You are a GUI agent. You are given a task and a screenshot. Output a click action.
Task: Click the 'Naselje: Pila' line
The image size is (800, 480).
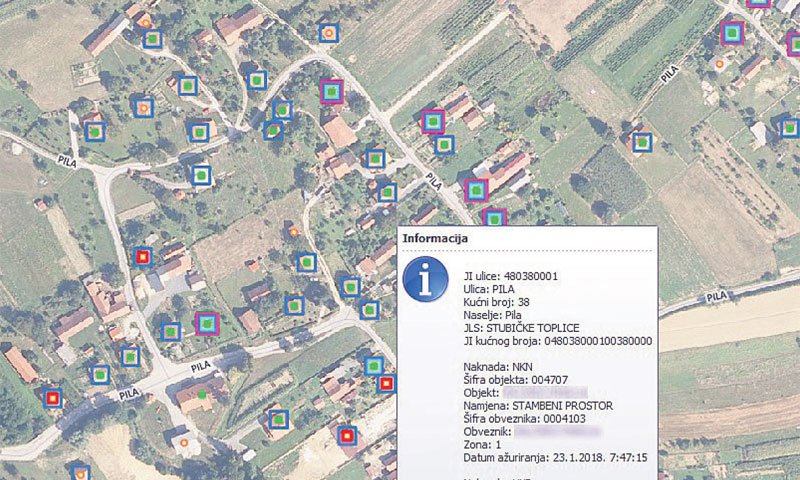[492, 315]
